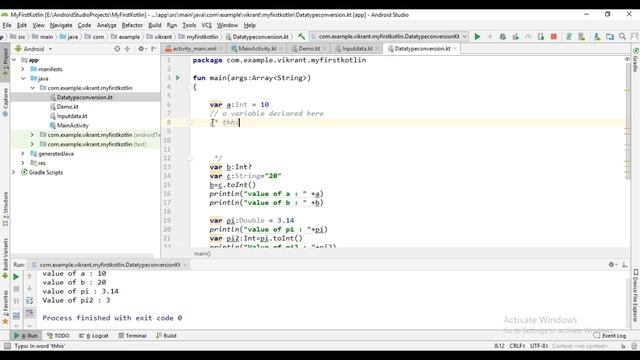This screenshot has height=360, width=640.
Task: Click the red Stop button in the main toolbar
Action: (x=553, y=37)
